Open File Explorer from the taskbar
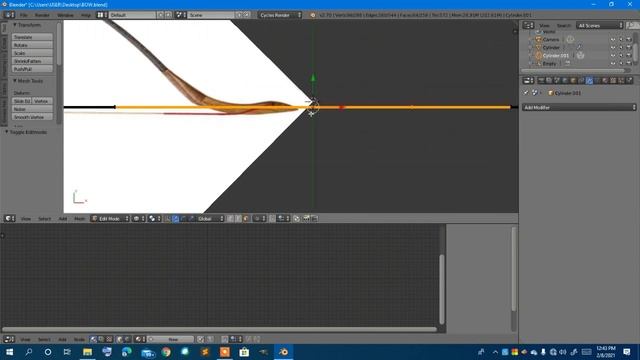The image size is (640, 360). (x=87, y=352)
